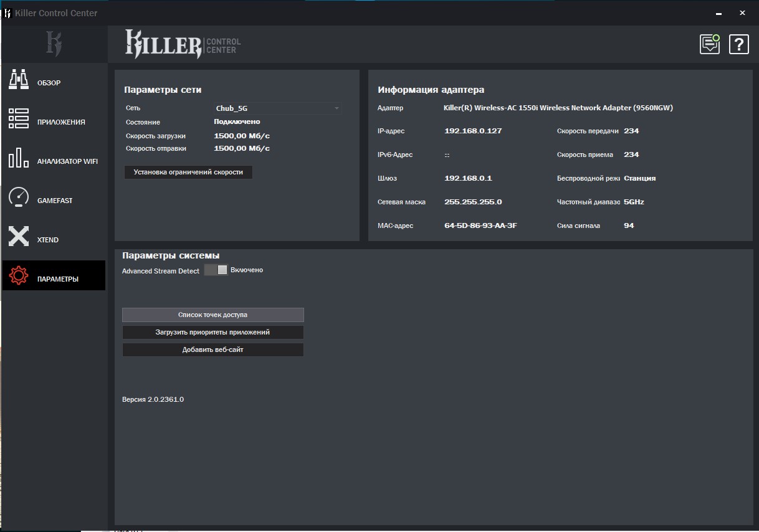The width and height of the screenshot is (759, 532).
Task: Open the АНАЛИЗАТОР WIFI label
Action: 67,161
